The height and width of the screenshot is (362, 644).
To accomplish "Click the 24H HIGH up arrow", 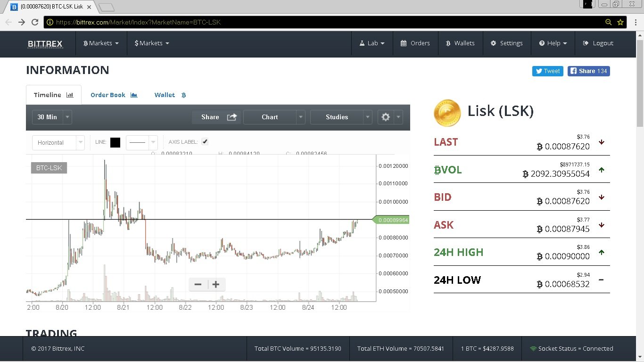I will coord(602,252).
